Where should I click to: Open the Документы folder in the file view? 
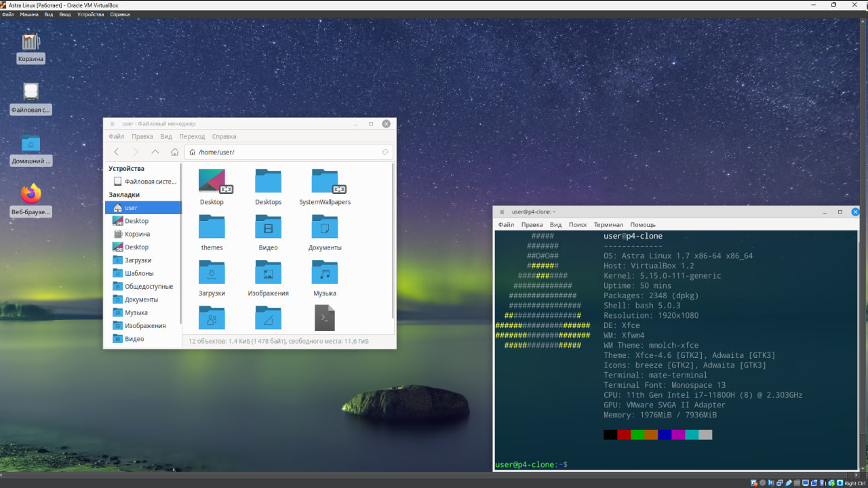coord(325,232)
